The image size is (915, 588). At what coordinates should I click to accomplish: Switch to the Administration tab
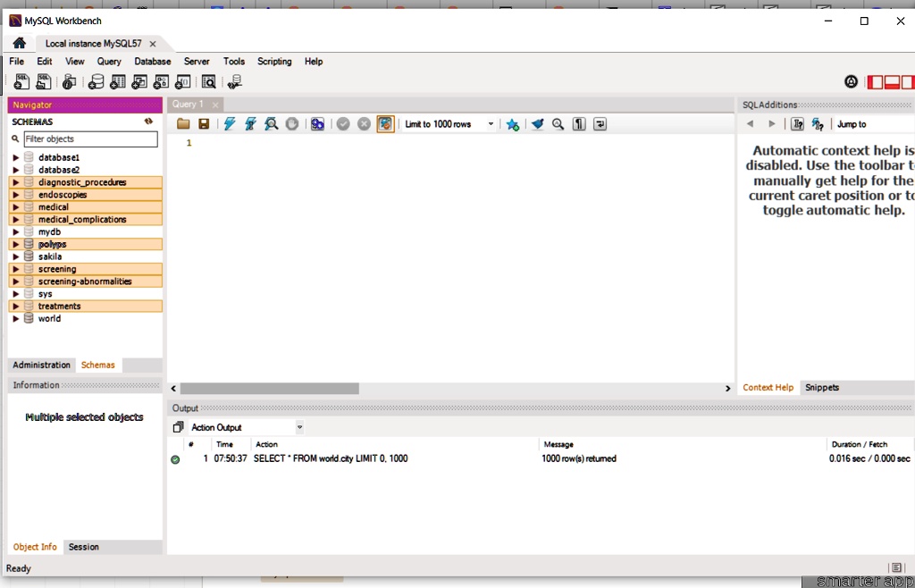41,365
